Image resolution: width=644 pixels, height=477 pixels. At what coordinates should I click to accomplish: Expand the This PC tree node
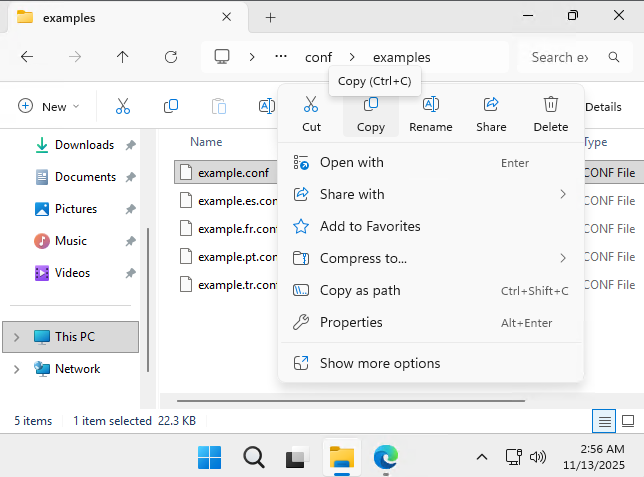tap(16, 337)
